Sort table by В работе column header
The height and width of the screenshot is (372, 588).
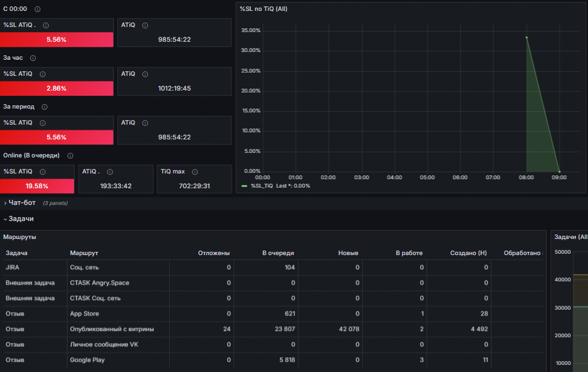409,253
